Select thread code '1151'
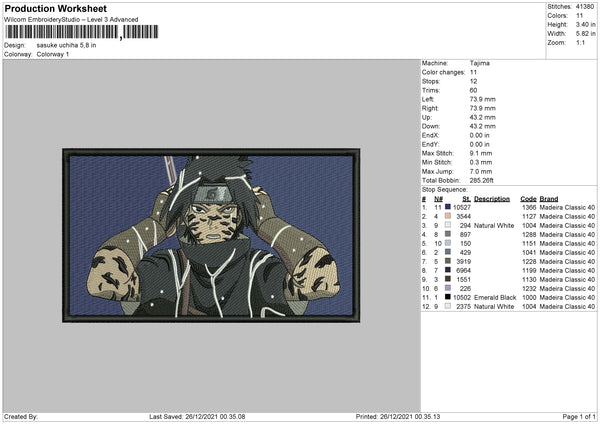The width and height of the screenshot is (600, 424). coord(529,243)
